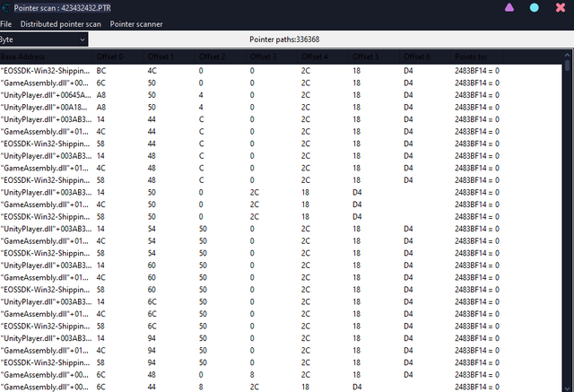Click the vertical scrollbar thumb

click(568, 65)
